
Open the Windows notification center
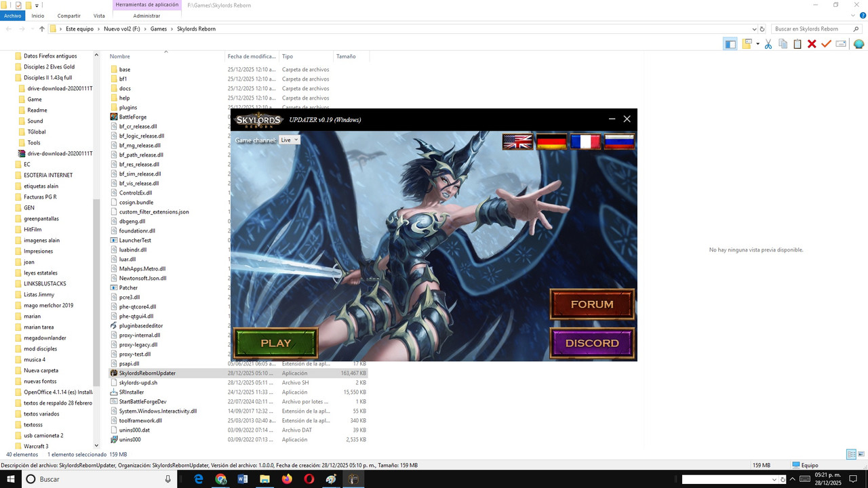(x=853, y=479)
